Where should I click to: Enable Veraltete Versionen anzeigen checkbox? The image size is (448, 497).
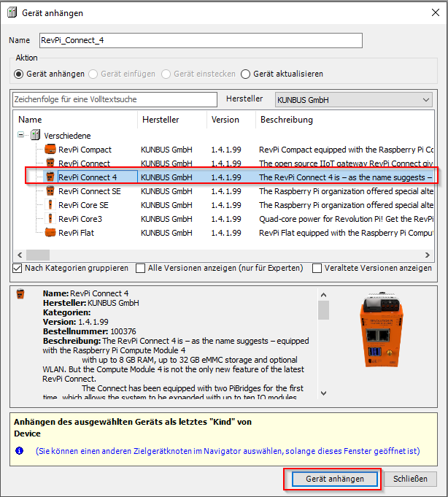click(x=317, y=268)
